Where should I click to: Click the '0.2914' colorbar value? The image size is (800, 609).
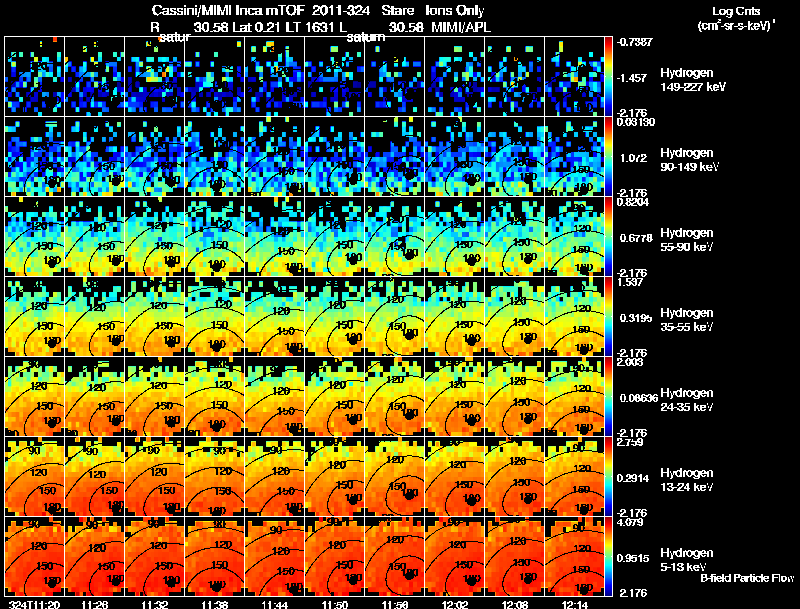633,478
